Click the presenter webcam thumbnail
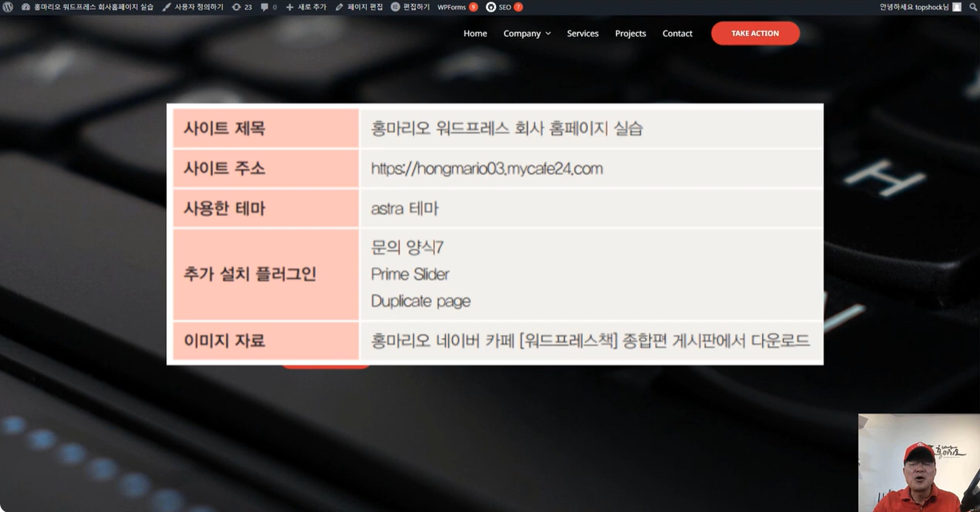This screenshot has height=512, width=980. 919,463
